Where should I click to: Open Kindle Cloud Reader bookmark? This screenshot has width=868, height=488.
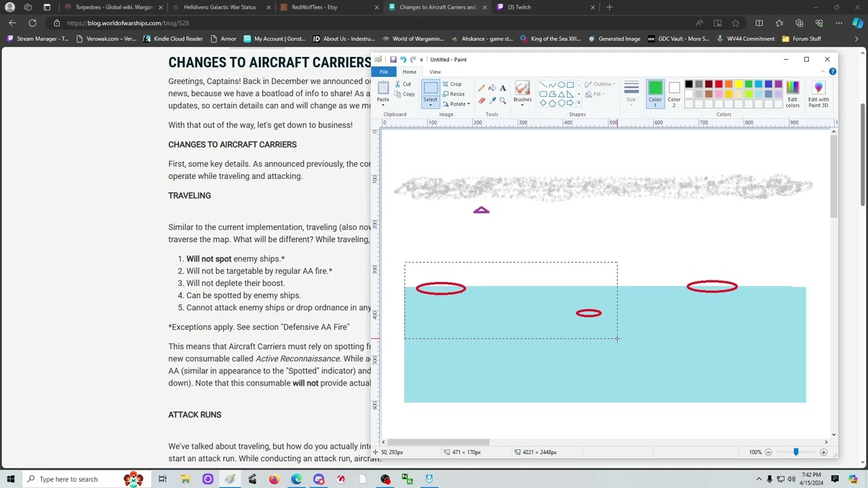173,39
